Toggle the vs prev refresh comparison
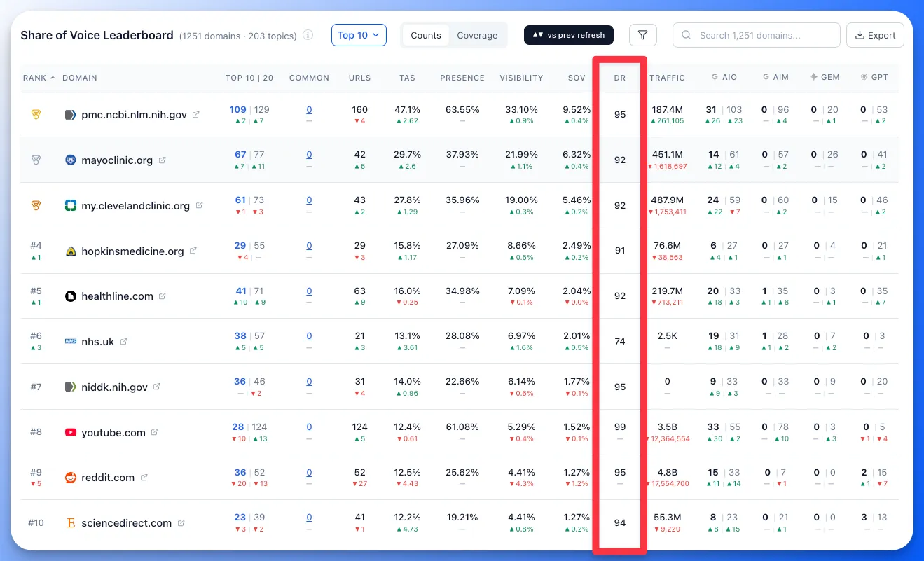 569,35
